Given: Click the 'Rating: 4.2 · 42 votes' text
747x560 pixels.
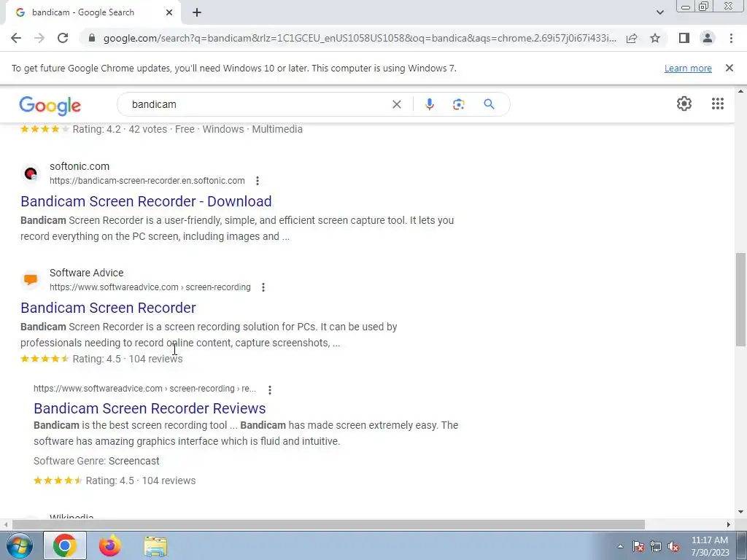Looking at the screenshot, I should pyautogui.click(x=120, y=130).
